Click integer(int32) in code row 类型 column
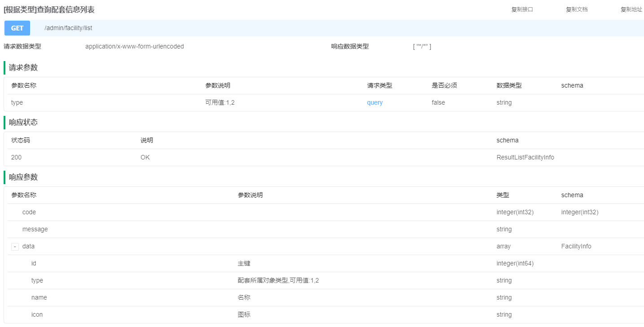 pyautogui.click(x=515, y=212)
